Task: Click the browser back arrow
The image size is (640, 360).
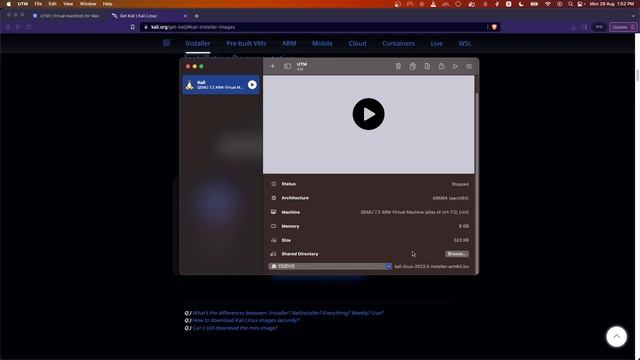Action: click(7, 27)
